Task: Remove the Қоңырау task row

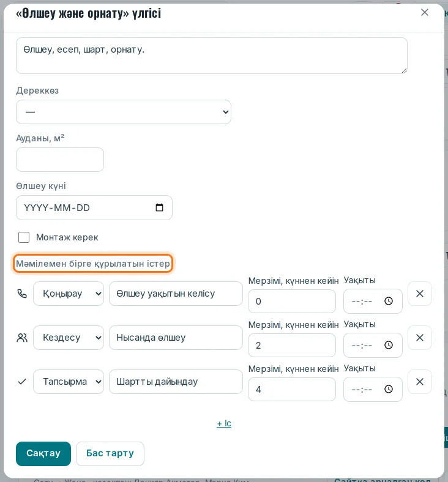Action: 420,294
